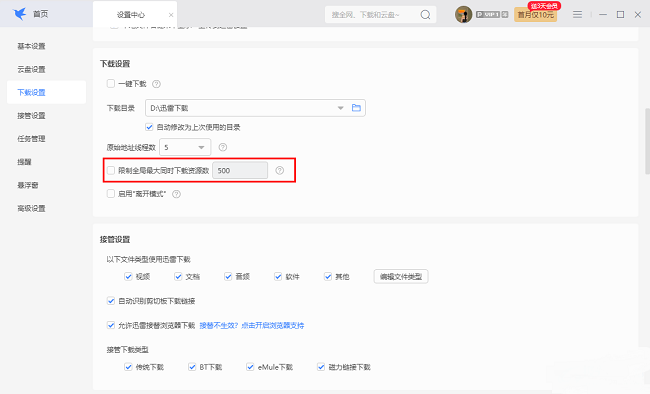The height and width of the screenshot is (394, 650).
Task: Uncheck eMule下载 takeover type
Action: tap(250, 367)
